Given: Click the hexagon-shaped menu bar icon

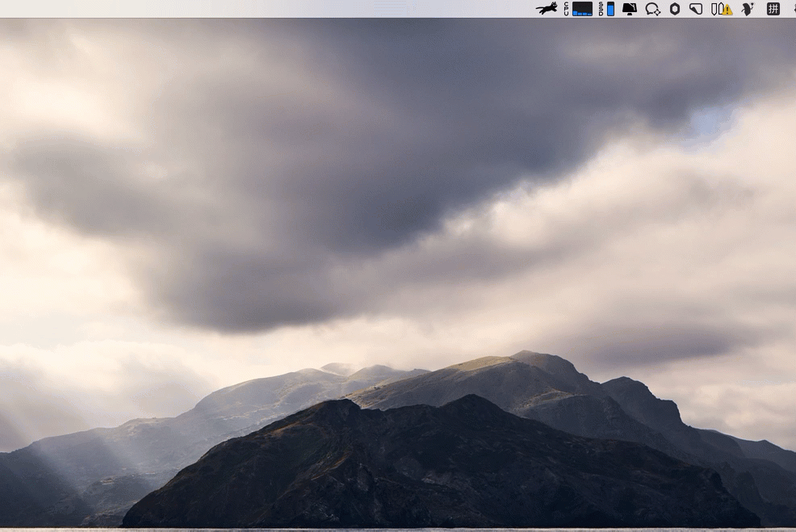Looking at the screenshot, I should click(675, 9).
